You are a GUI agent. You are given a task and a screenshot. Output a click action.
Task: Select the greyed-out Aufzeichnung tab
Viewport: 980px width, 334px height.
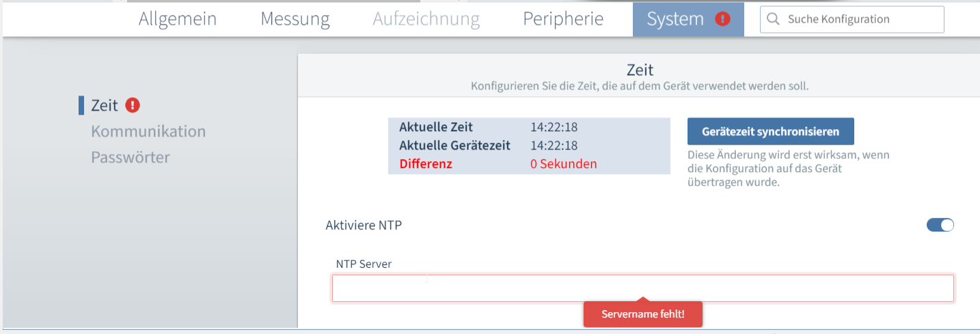pos(426,19)
